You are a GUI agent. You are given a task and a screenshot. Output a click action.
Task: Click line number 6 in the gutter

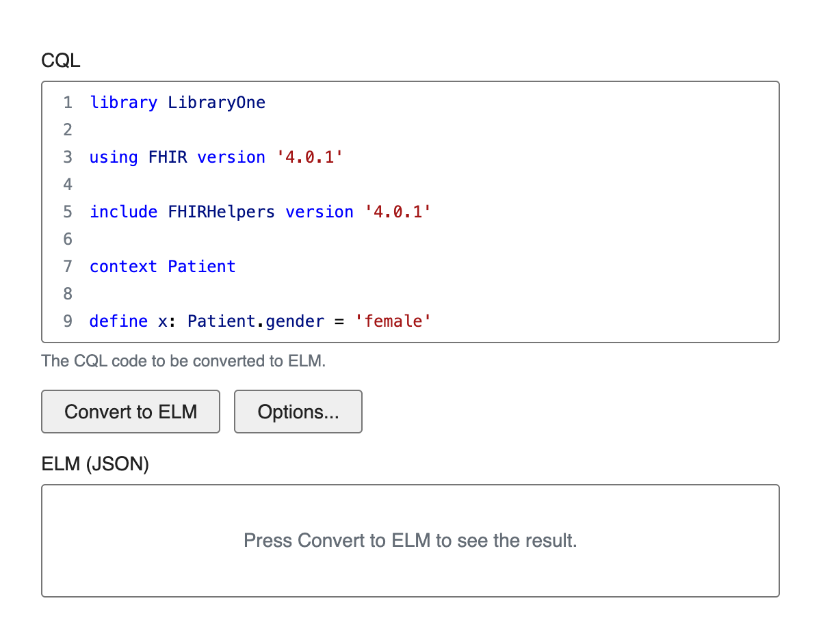(68, 239)
